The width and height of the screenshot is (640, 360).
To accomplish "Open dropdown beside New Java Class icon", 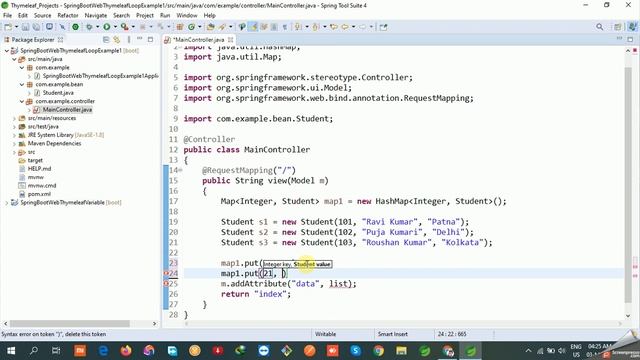I will [200, 27].
